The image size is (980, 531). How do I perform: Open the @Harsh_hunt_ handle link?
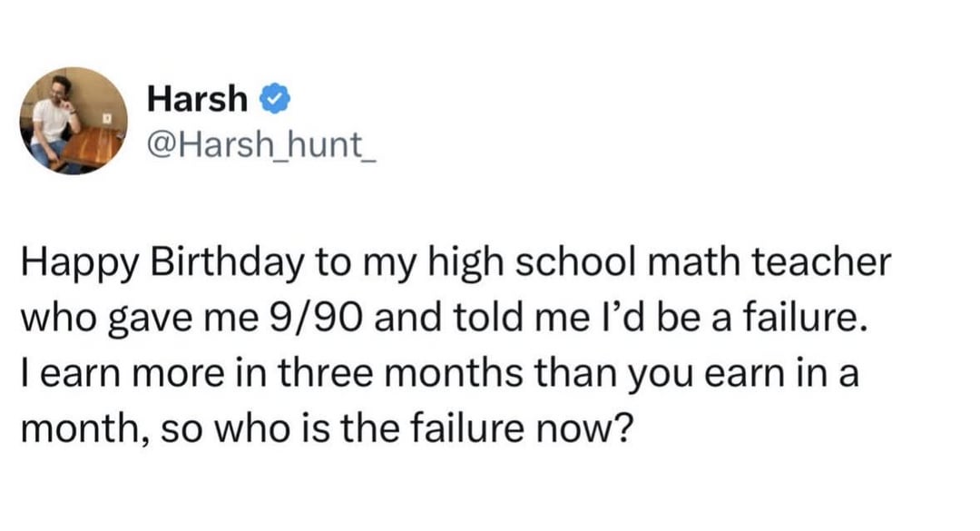click(x=261, y=144)
